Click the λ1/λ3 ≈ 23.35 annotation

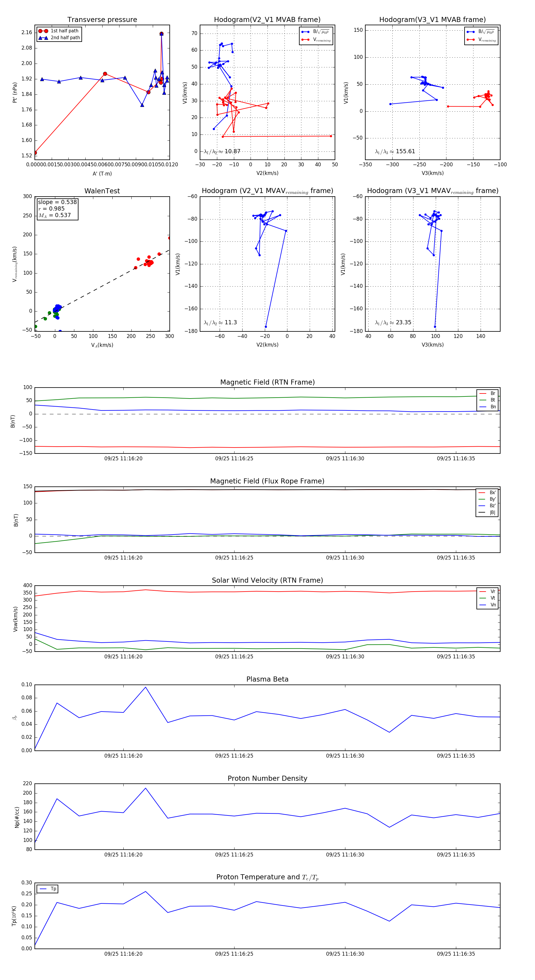393,323
